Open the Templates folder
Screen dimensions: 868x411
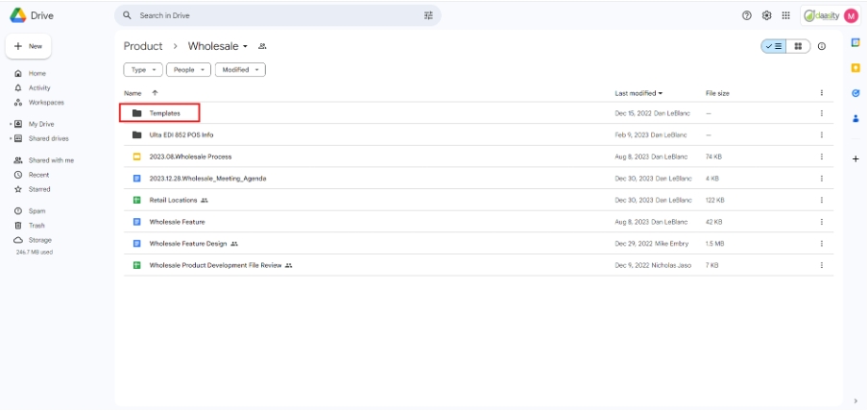pyautogui.click(x=164, y=113)
